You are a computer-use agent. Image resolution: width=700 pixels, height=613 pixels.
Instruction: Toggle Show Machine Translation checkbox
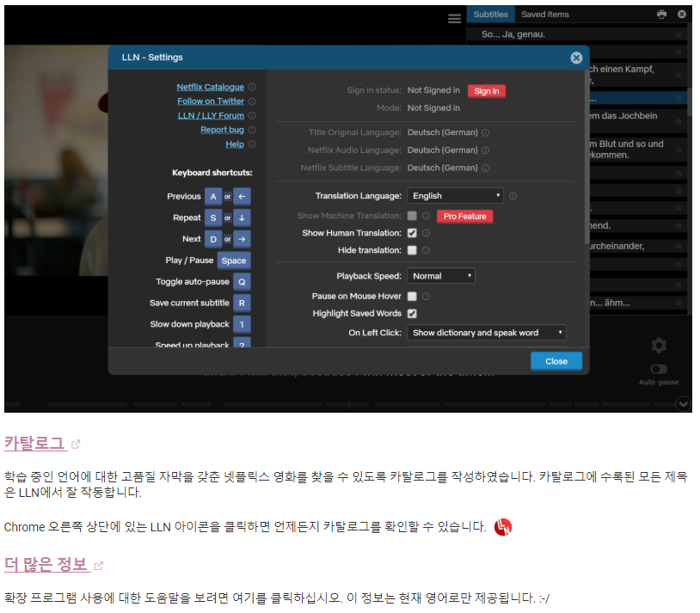pos(412,216)
